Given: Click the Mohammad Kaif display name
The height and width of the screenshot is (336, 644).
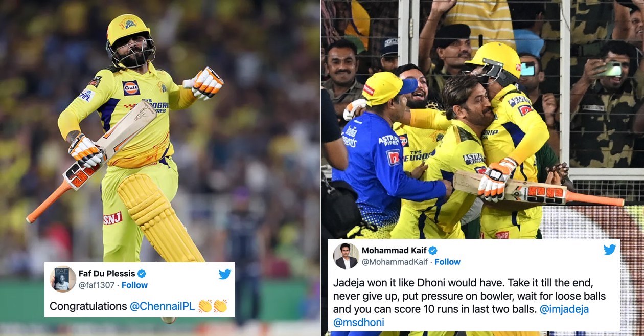Looking at the screenshot, I should [394, 250].
